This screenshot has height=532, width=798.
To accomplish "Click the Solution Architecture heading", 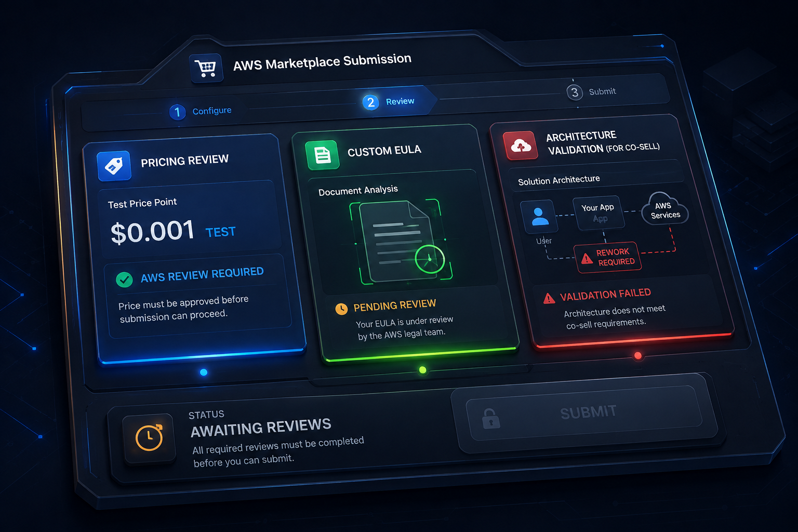I will tap(559, 180).
